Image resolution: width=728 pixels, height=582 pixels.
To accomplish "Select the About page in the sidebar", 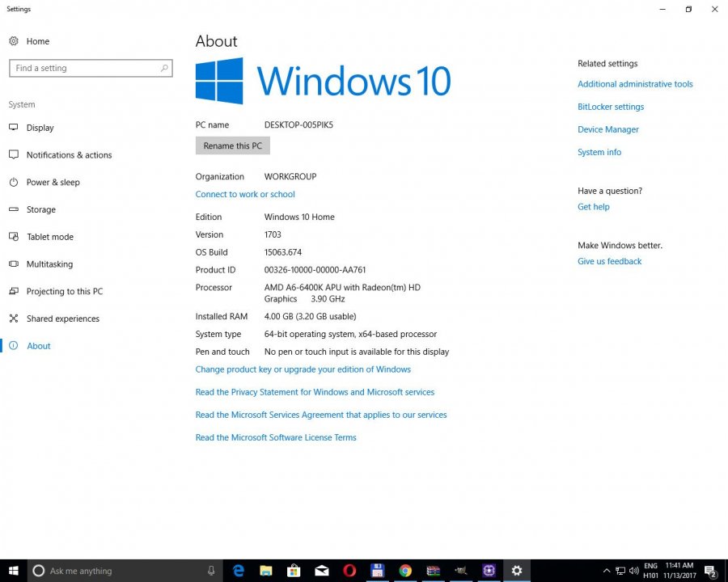I will 30,346.
